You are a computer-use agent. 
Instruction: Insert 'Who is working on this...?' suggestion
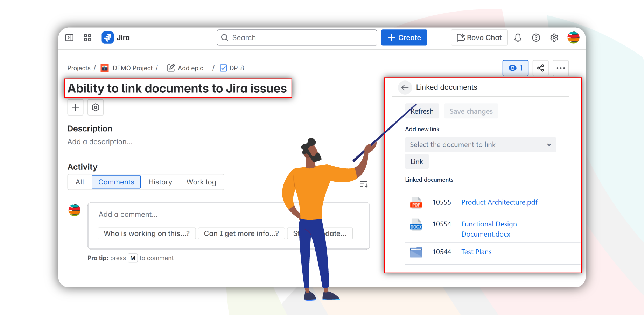click(147, 233)
